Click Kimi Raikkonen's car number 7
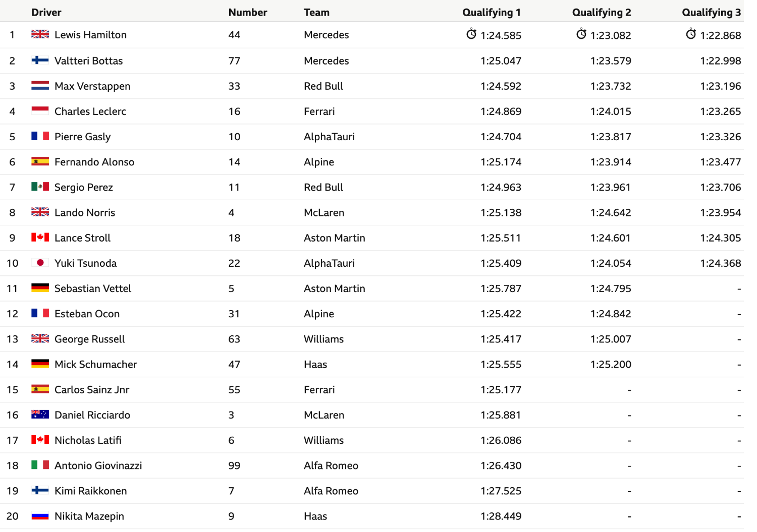The height and width of the screenshot is (532, 757). click(x=231, y=491)
